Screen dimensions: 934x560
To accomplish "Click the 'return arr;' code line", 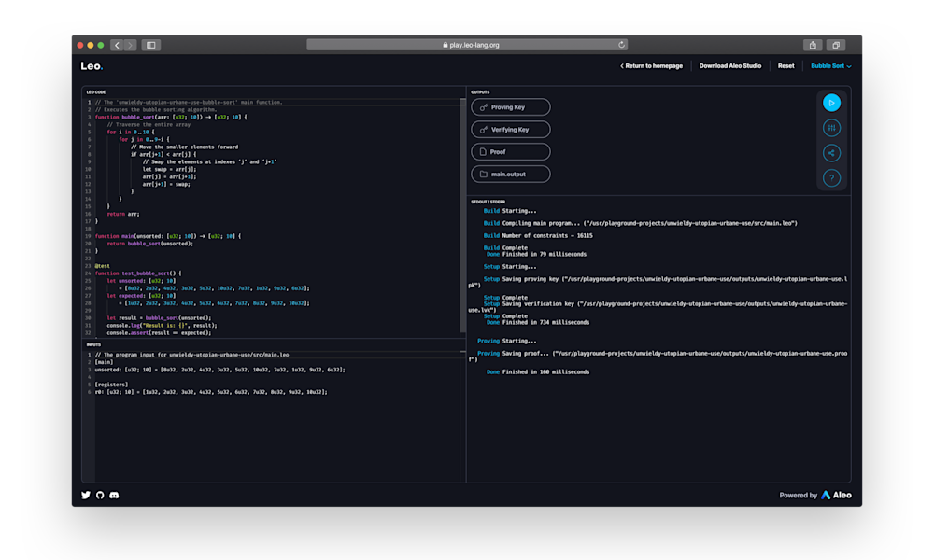I will (x=122, y=214).
